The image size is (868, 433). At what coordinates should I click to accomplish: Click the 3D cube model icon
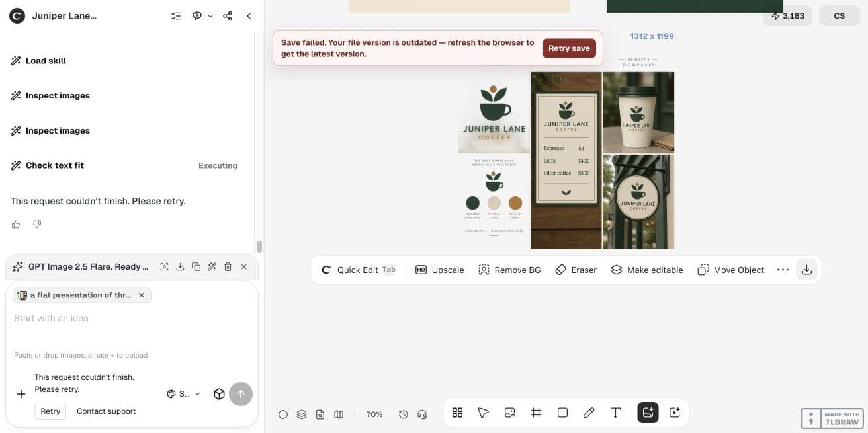click(219, 394)
